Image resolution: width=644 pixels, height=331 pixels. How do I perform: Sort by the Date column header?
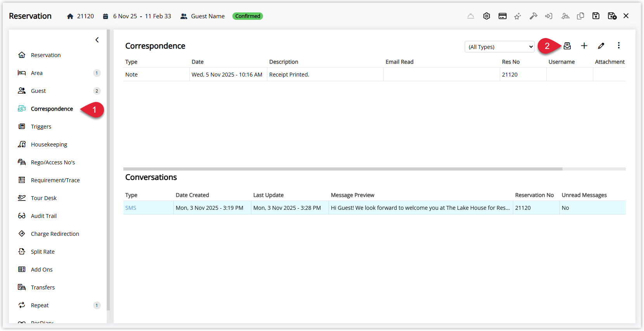click(197, 62)
